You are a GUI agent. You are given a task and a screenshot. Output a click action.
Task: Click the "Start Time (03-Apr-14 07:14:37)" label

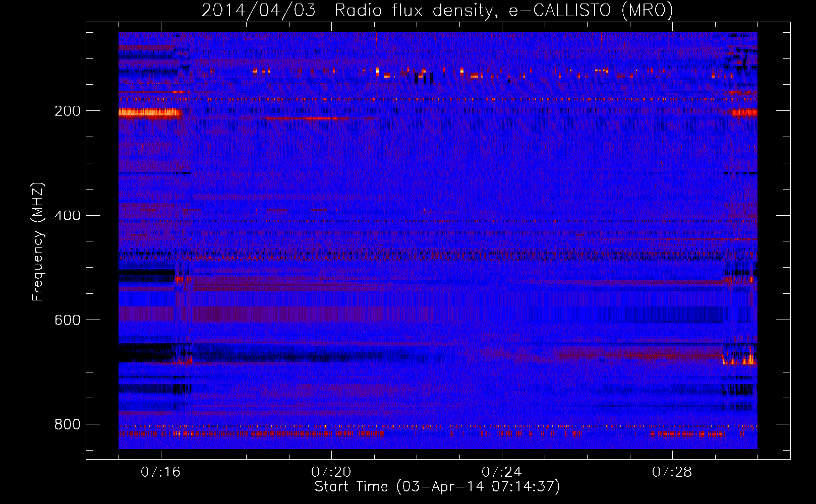point(437,487)
